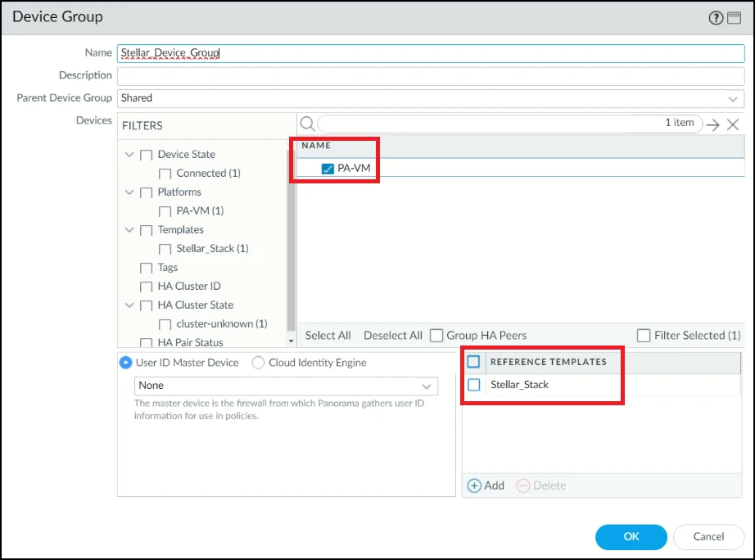The width and height of the screenshot is (755, 560).
Task: Click the search magnifier icon in Devices
Action: pyautogui.click(x=307, y=124)
